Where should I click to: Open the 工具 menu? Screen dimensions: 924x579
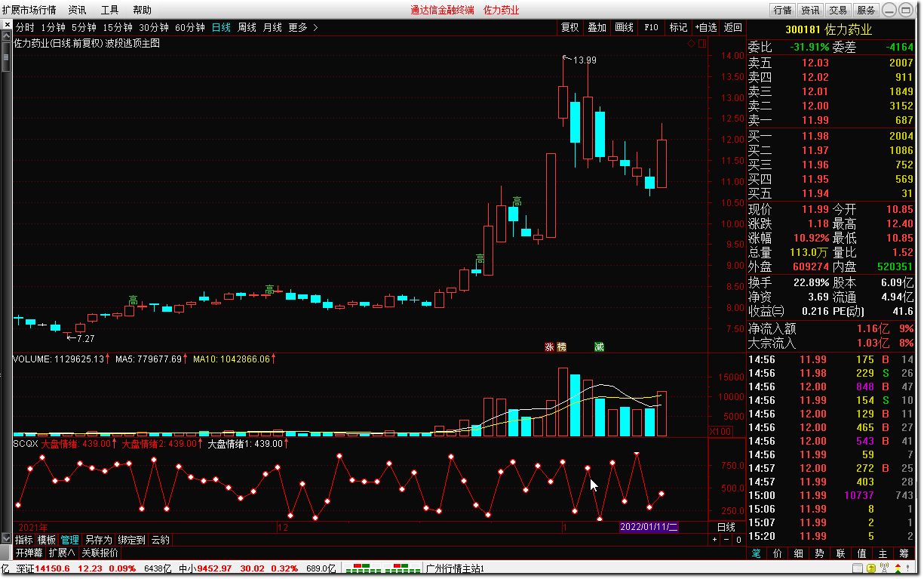tap(109, 10)
